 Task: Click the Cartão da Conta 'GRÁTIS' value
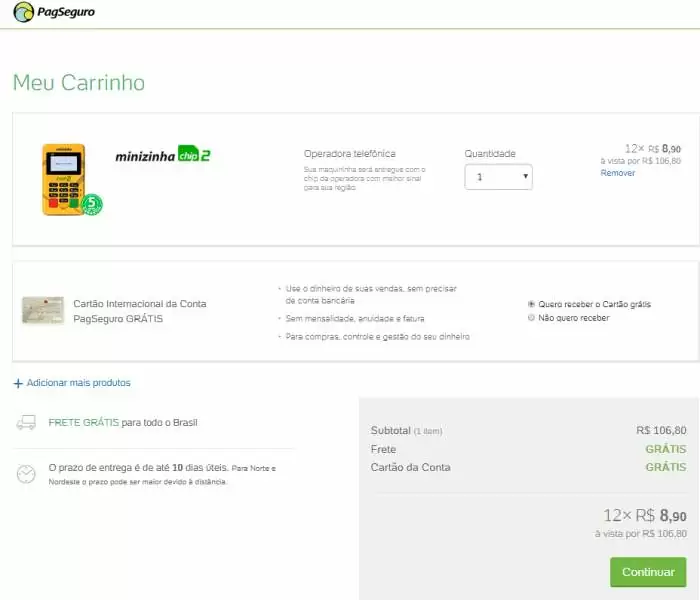click(x=666, y=467)
